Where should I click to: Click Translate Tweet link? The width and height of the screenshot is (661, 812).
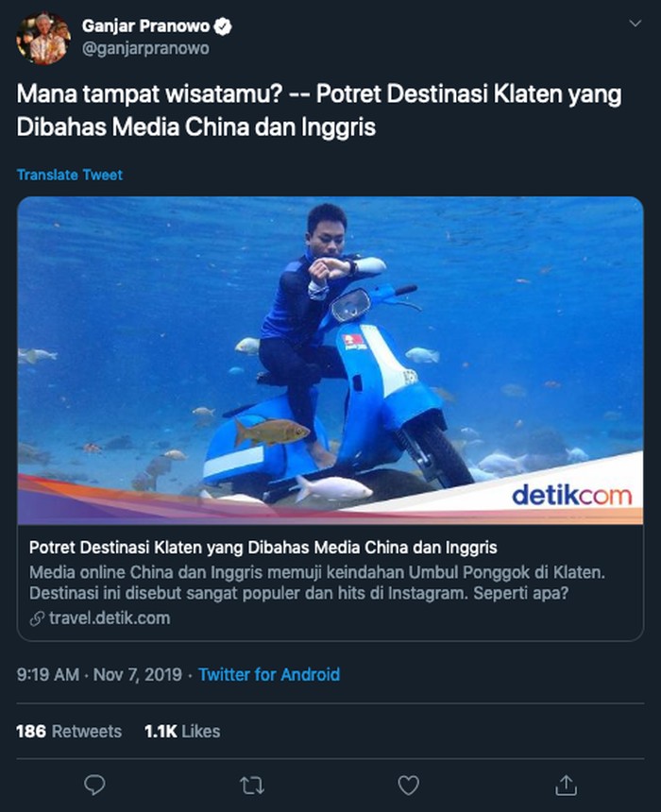click(70, 175)
